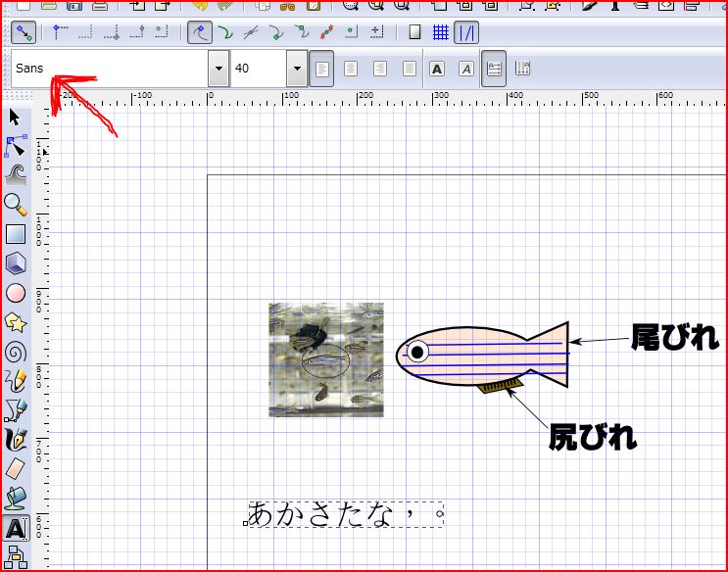
Task: Select the Rectangle tool
Action: tap(16, 234)
